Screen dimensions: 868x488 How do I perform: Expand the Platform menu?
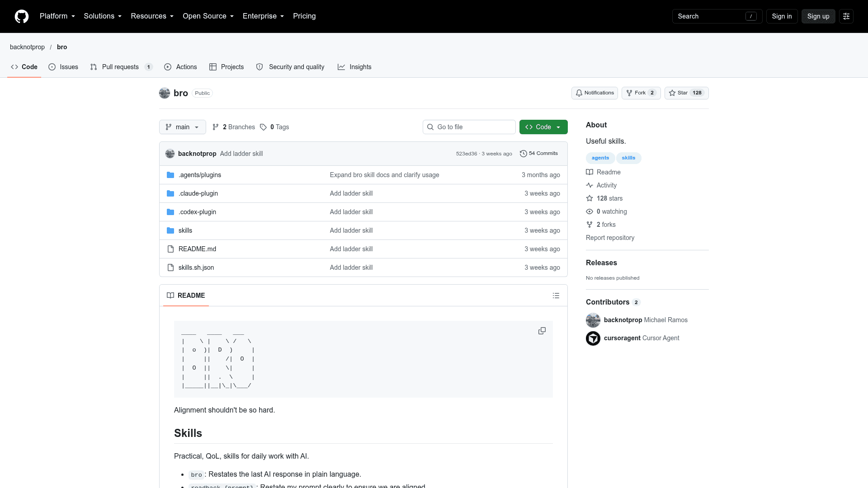tap(57, 16)
